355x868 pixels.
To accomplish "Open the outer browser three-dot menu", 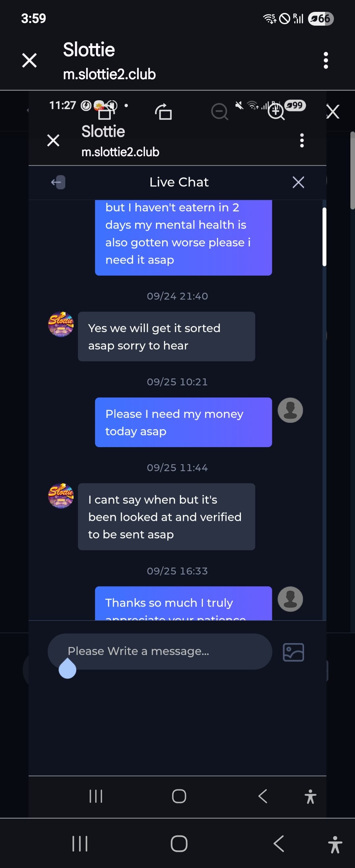I will [326, 60].
